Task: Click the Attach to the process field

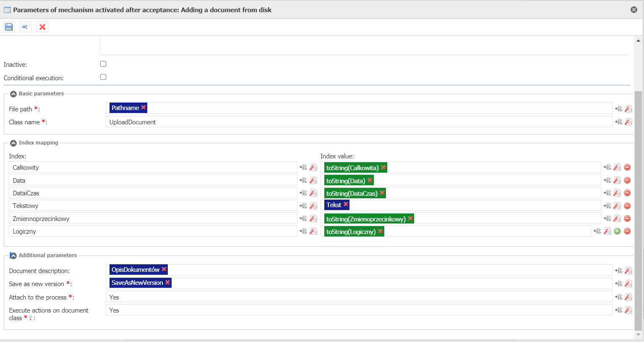Action: tap(359, 297)
